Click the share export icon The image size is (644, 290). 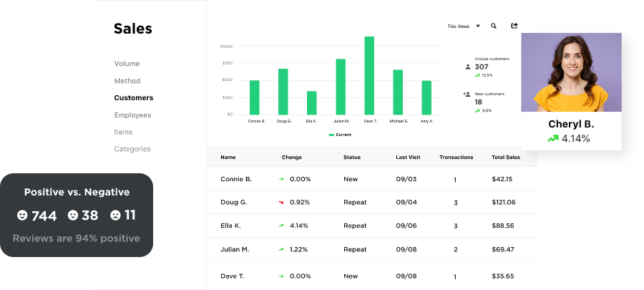click(x=514, y=26)
